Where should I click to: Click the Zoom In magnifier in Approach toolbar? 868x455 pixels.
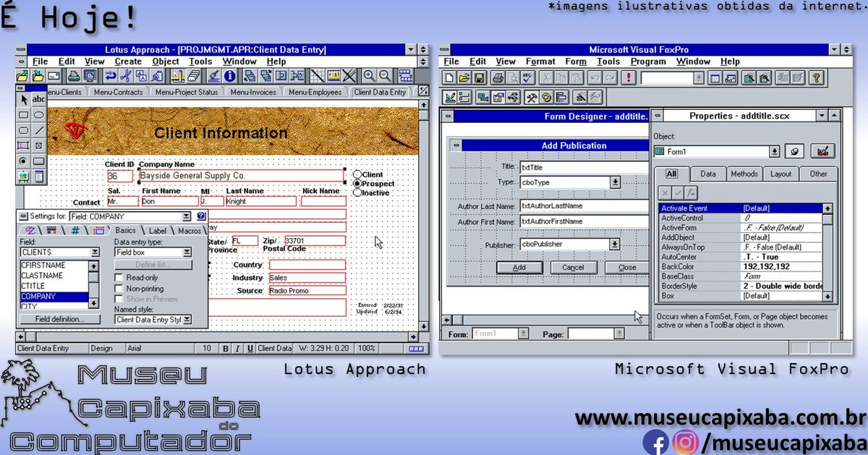pos(369,76)
